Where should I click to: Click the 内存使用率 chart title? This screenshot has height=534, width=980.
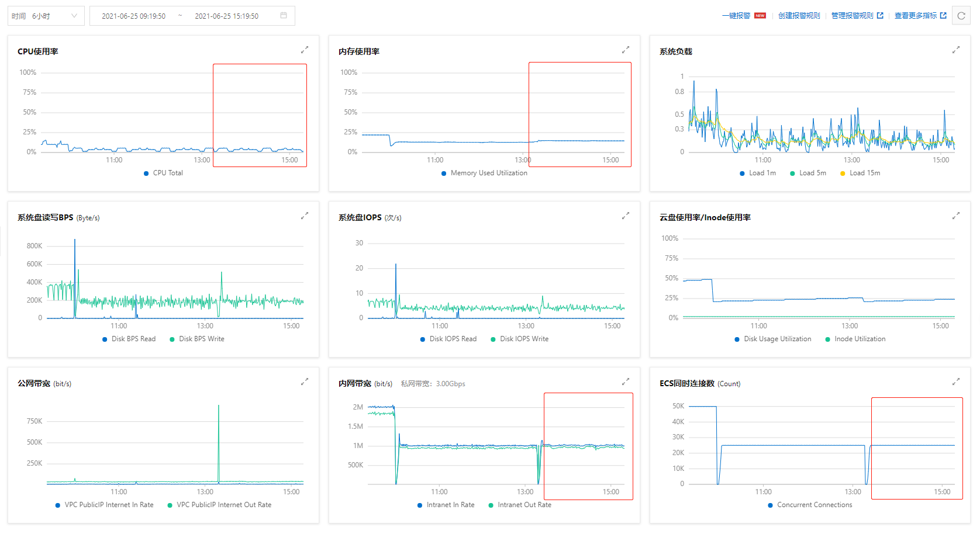[x=359, y=51]
